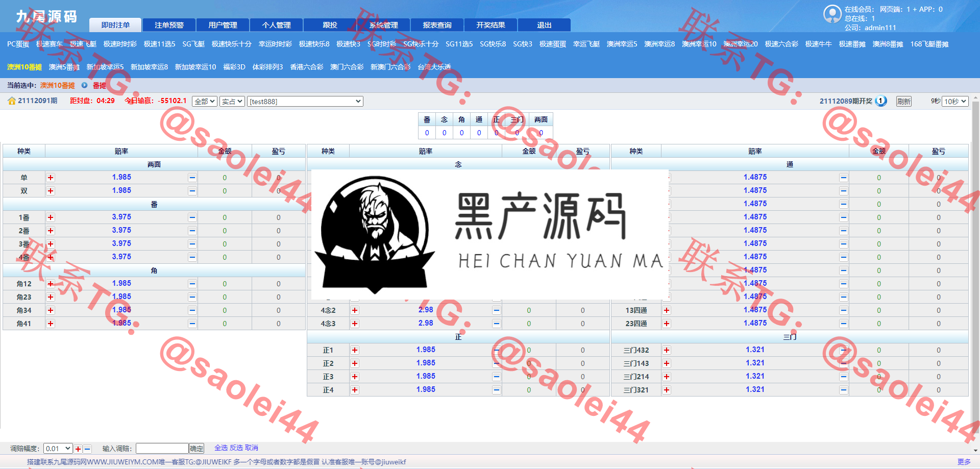980x469 pixels.
Task: Increase odds for 角34 row
Action: tap(51, 310)
